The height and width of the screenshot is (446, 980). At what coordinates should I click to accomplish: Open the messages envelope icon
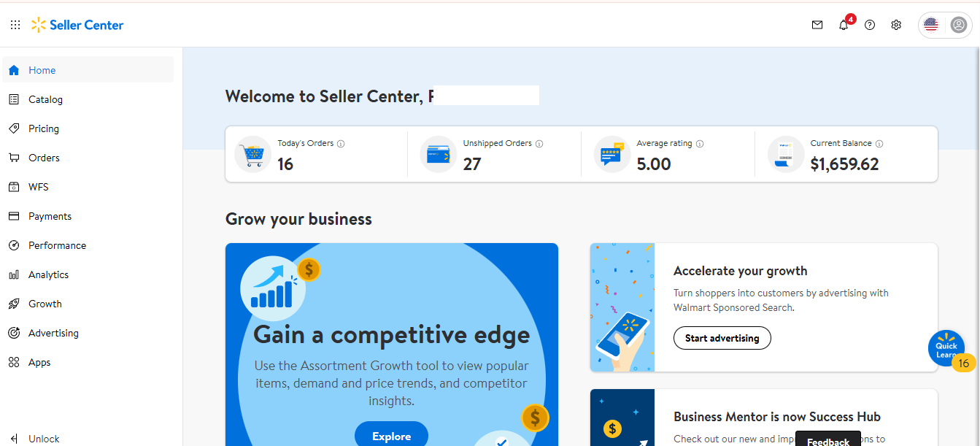tap(817, 25)
